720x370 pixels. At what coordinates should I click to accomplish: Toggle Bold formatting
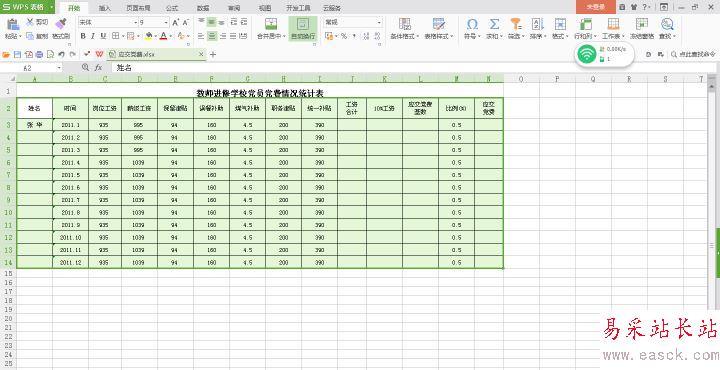(83, 36)
